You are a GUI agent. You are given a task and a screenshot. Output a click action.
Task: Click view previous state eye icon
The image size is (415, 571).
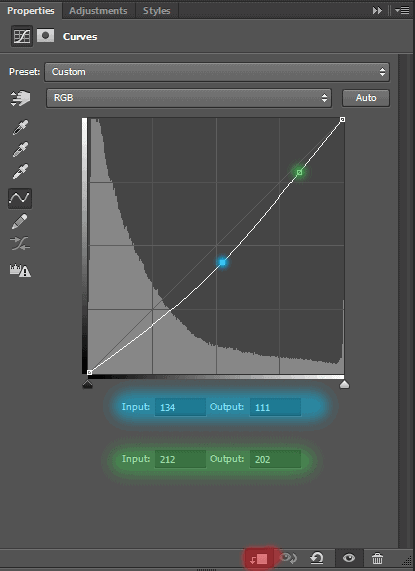click(288, 558)
